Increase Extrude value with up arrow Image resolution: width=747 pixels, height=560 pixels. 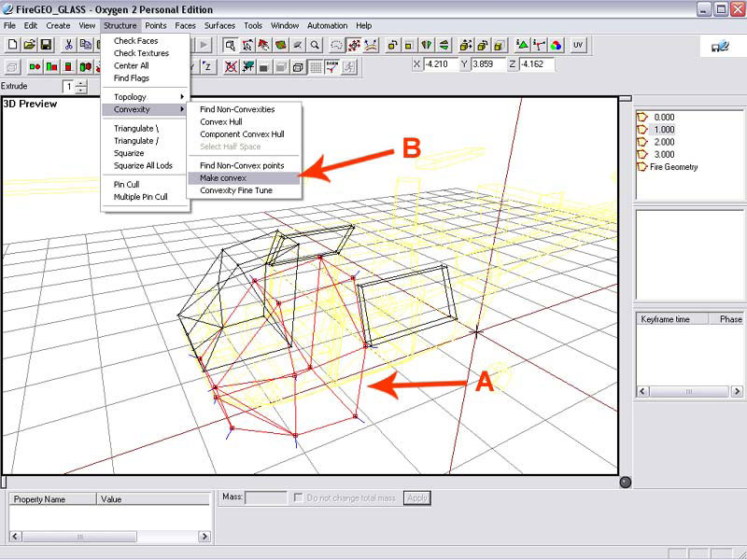(81, 83)
